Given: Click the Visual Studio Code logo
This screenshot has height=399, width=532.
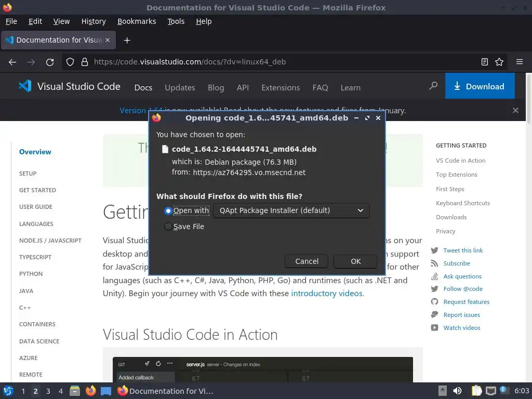Looking at the screenshot, I should click(x=70, y=86).
